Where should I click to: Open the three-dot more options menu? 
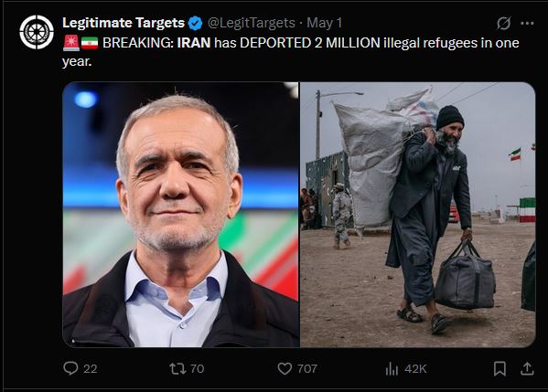[x=527, y=24]
